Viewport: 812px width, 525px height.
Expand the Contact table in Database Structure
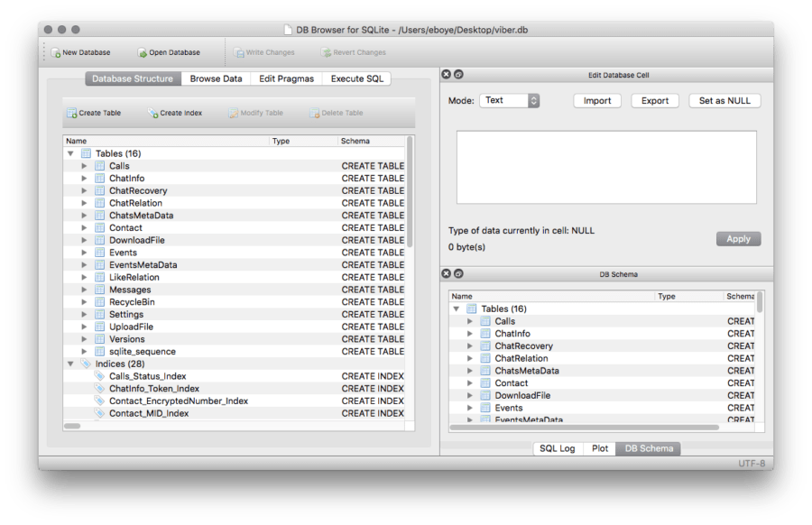tap(84, 228)
